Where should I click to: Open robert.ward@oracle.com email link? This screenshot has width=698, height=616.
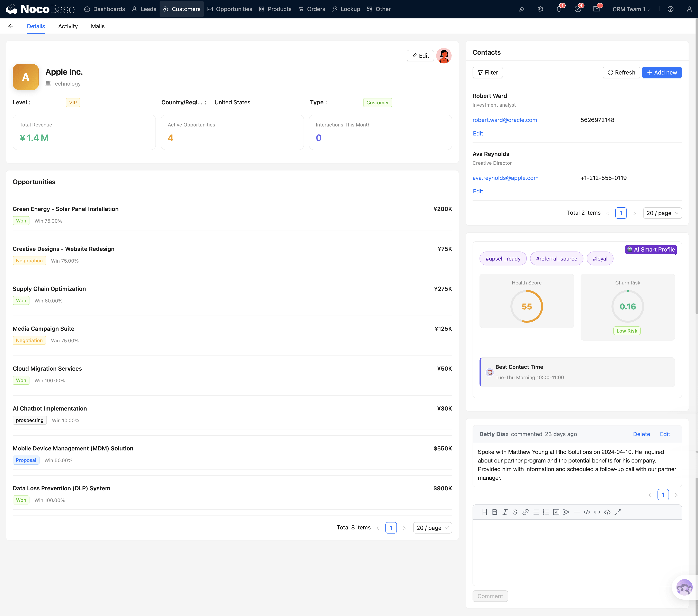(504, 120)
